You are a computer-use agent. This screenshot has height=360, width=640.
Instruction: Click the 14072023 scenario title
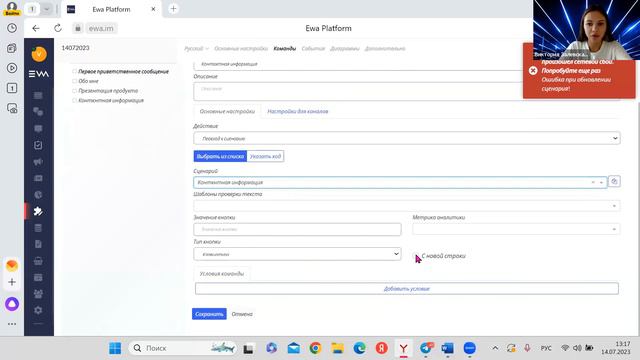coord(76,48)
